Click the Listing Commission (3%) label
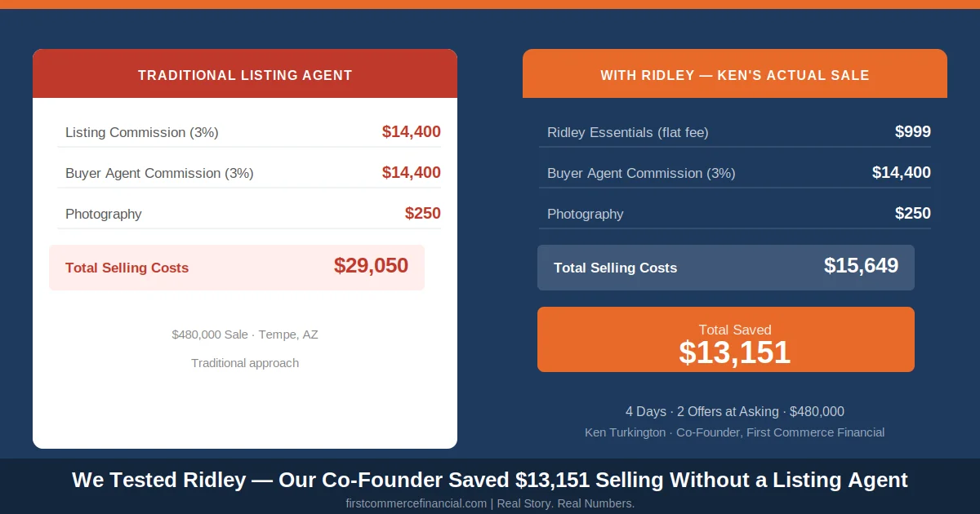 [x=142, y=132]
